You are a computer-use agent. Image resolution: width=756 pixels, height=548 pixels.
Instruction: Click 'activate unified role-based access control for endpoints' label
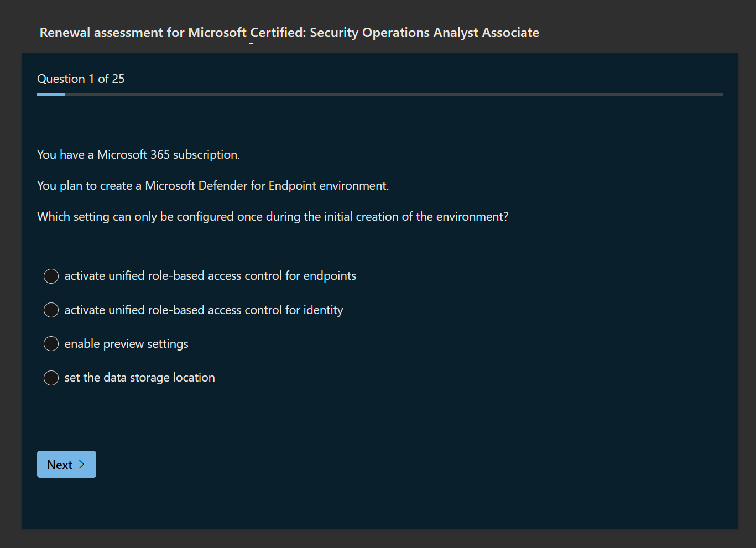tap(210, 276)
